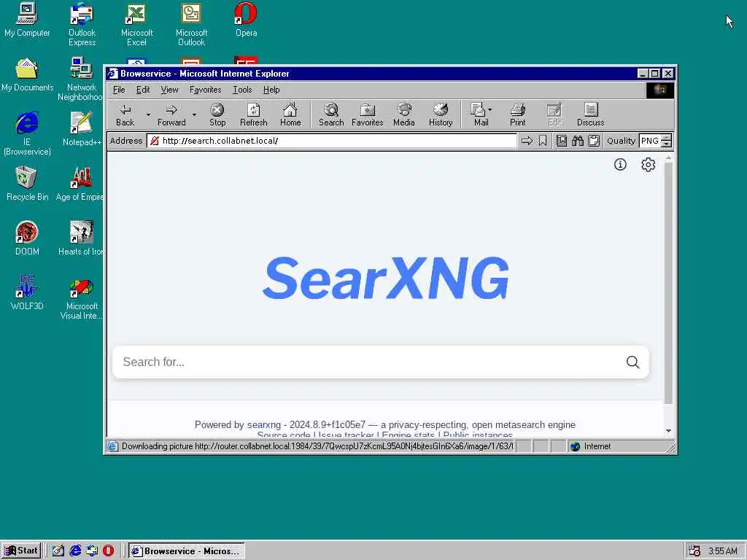The image size is (747, 560).
Task: Click the system tray scheduler icon
Action: coord(694,551)
